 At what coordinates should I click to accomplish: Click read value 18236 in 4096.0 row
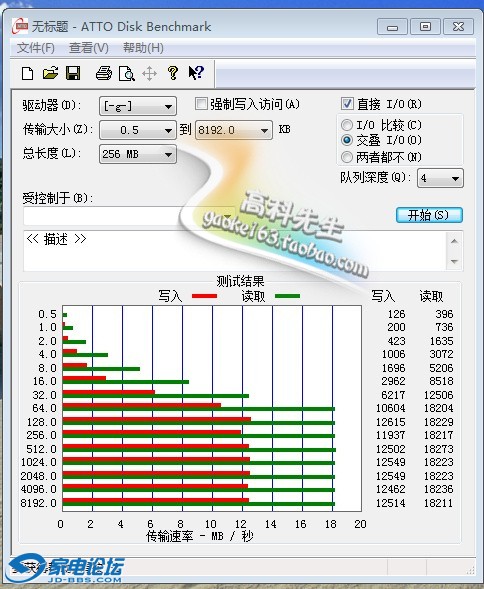pos(439,489)
